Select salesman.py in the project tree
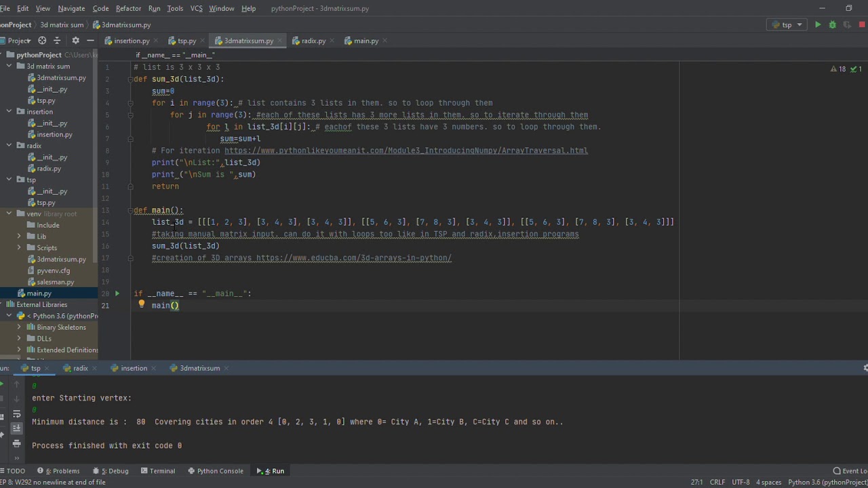The height and width of the screenshot is (488, 868). pyautogui.click(x=56, y=282)
